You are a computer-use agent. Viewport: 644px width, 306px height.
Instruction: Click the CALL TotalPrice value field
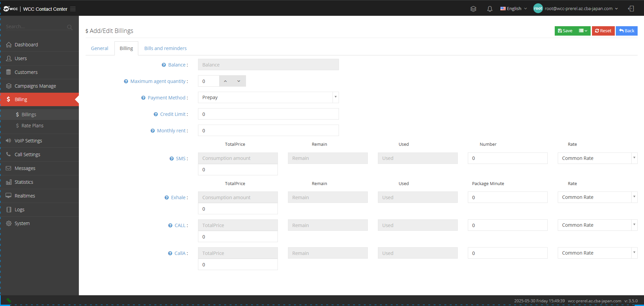click(x=238, y=236)
